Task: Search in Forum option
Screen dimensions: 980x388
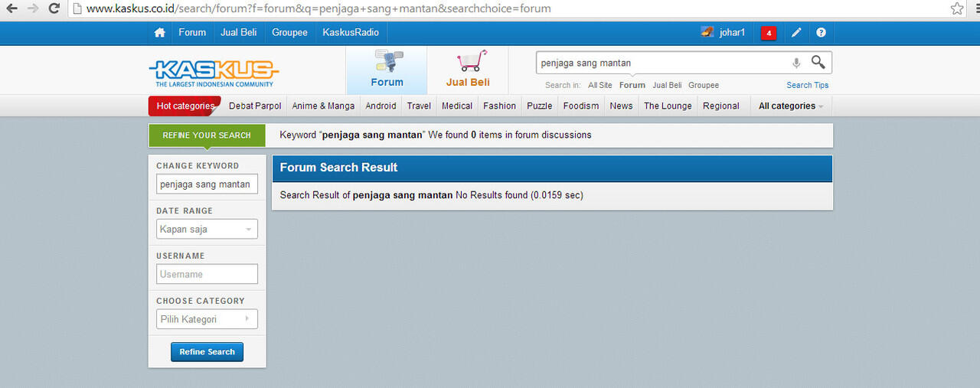Action: click(632, 85)
